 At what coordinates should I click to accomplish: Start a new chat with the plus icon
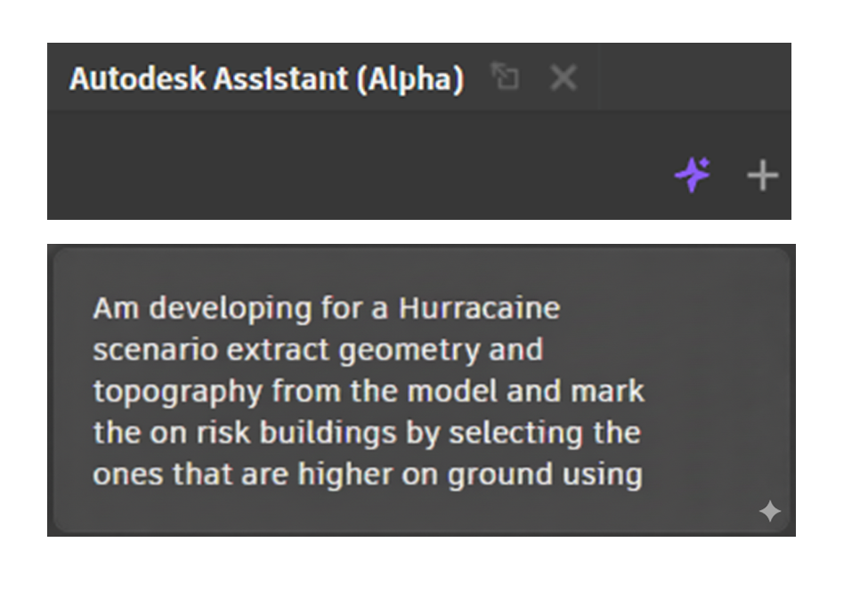click(762, 175)
